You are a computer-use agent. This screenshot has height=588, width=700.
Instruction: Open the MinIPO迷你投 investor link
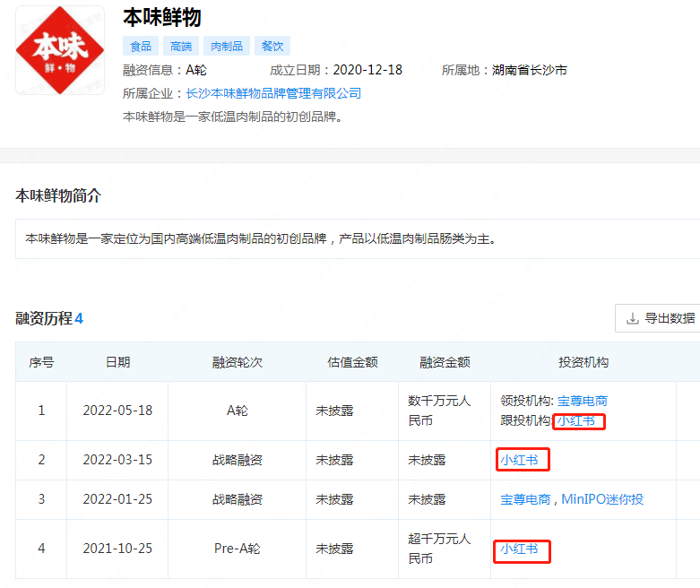point(602,499)
